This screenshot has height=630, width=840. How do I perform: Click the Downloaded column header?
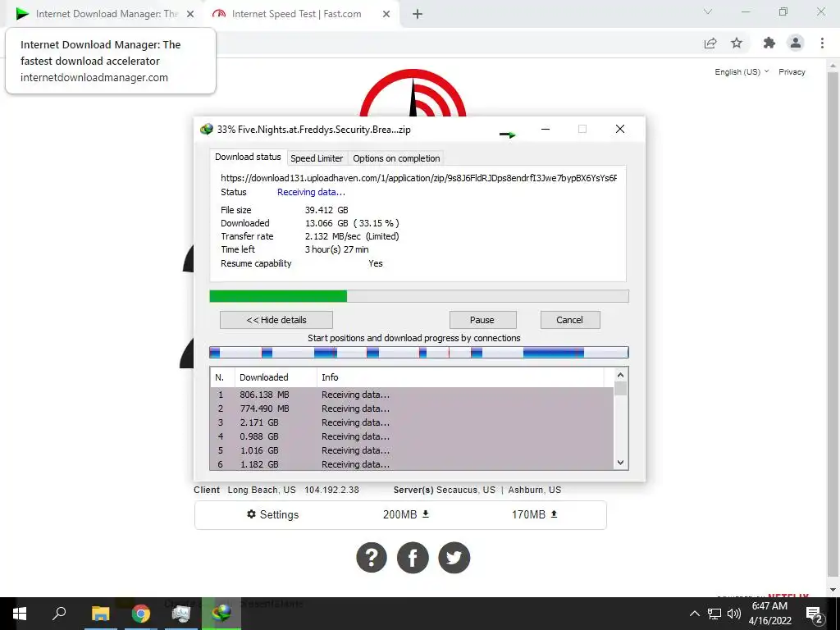pyautogui.click(x=276, y=377)
